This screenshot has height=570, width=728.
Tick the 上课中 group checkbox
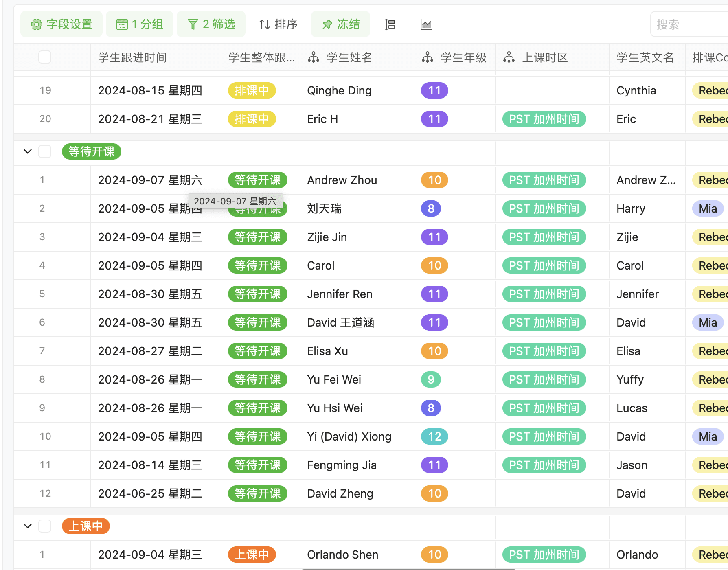[45, 526]
